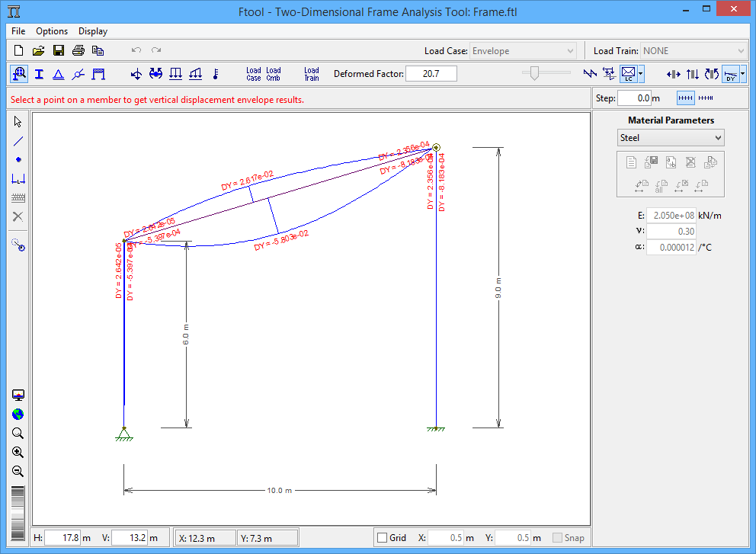Toggle the Material Parameters button
Screen dimensions: 756x554
(x=18, y=74)
